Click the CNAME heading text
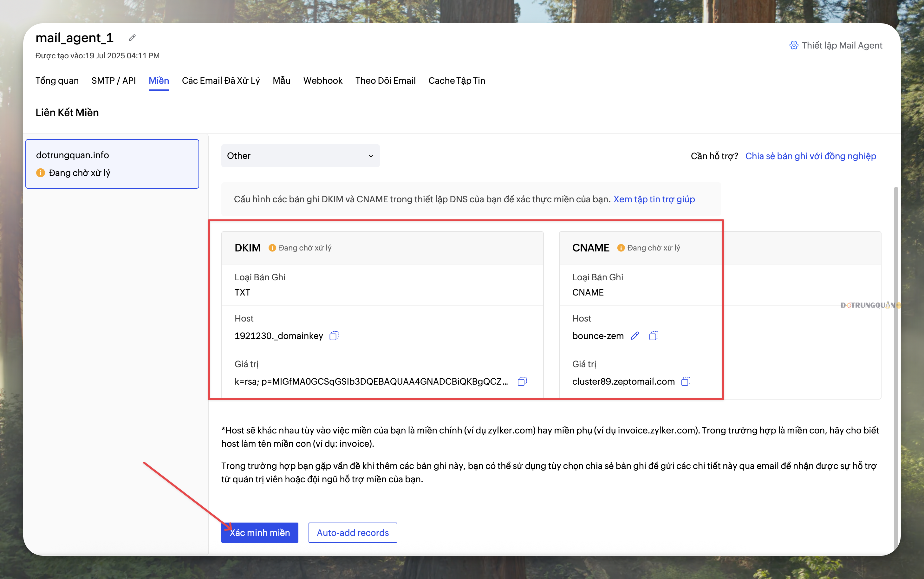 pos(590,248)
